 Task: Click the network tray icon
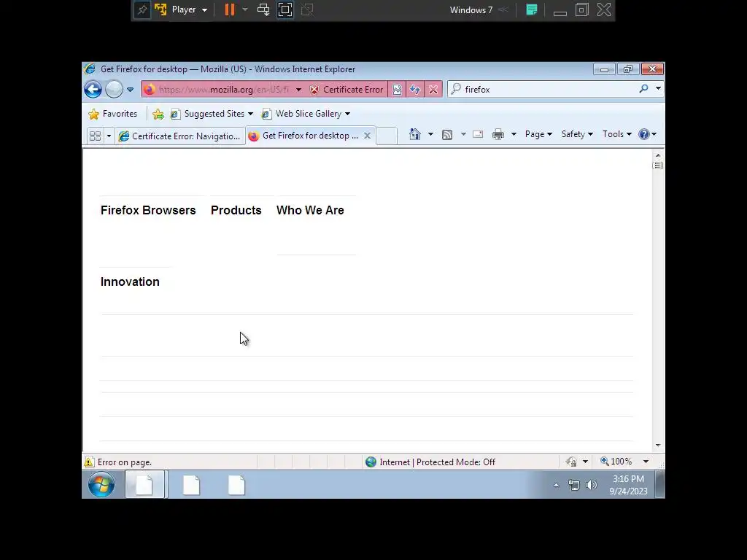click(574, 485)
